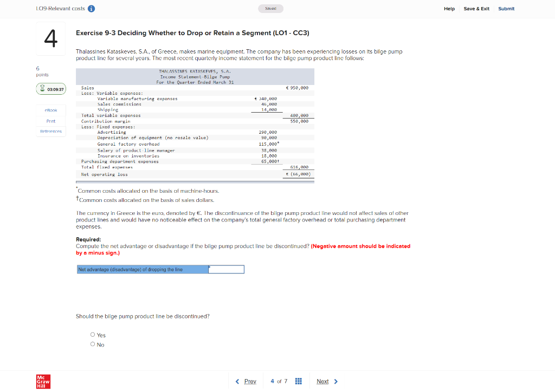Click the Print link
The image size is (555, 392).
(x=51, y=121)
